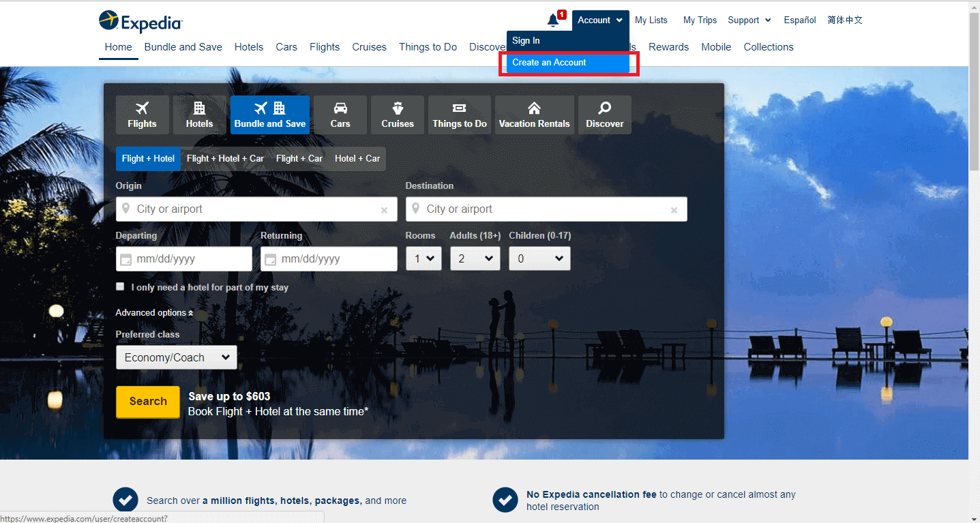The height and width of the screenshot is (523, 980).
Task: Focus the Departing date field
Action: [x=184, y=259]
